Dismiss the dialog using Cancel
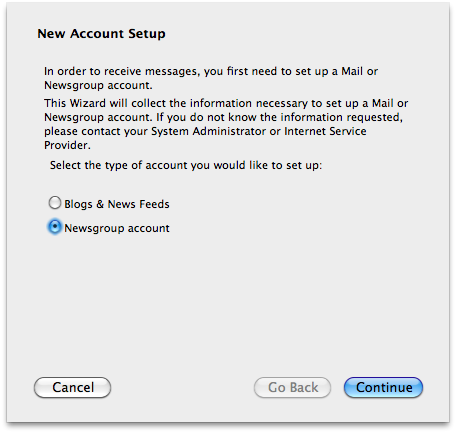This screenshot has width=456, height=433. pos(72,387)
